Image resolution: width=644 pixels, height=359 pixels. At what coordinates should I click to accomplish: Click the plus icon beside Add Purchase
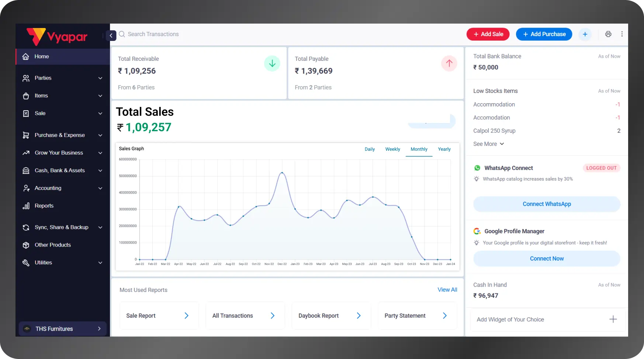point(585,34)
